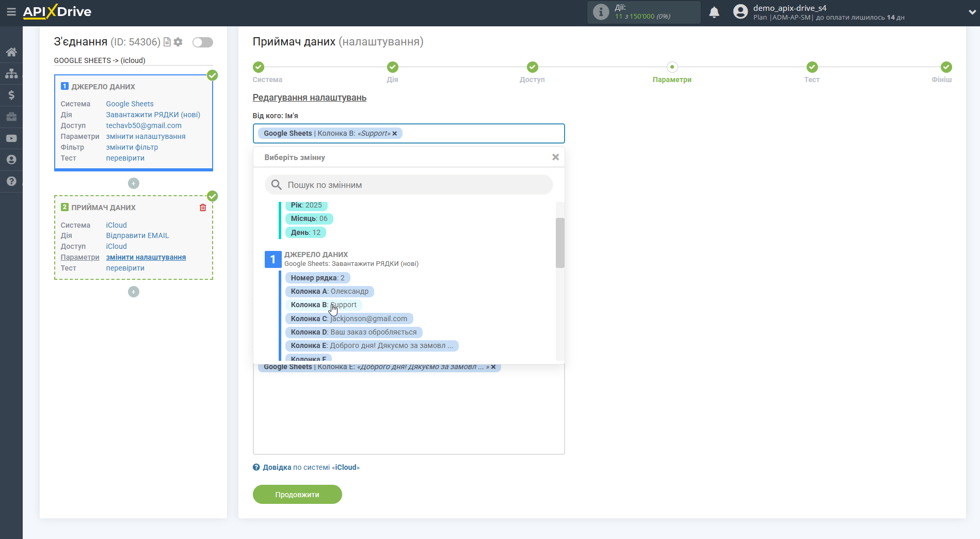The image size is (980, 539).
Task: Add a block after the data source
Action: [x=134, y=183]
